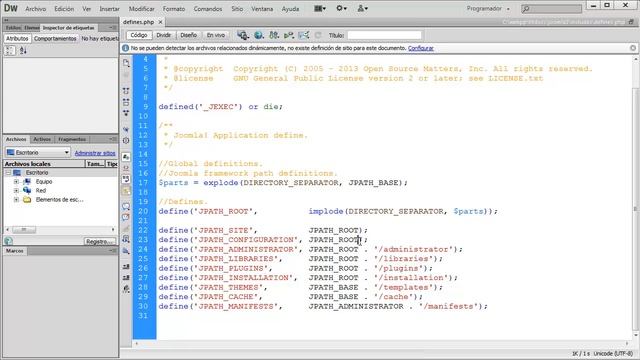This screenshot has height=360, width=640.
Task: Click the file management icon
Action: [x=274, y=36]
